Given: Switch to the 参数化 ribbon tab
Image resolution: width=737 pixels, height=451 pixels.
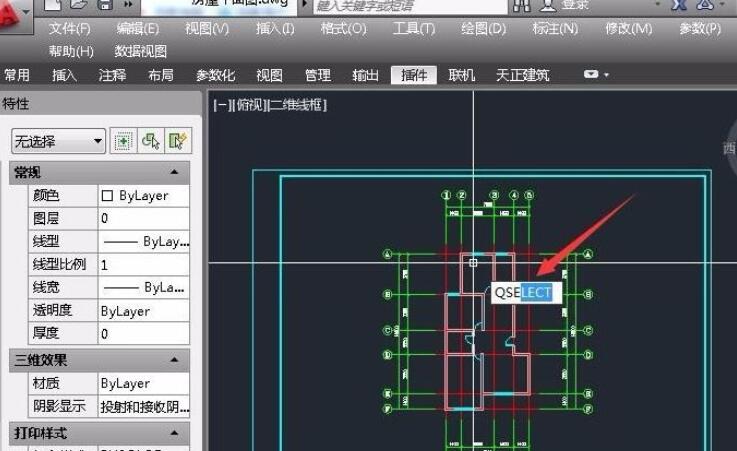Looking at the screenshot, I should [x=215, y=75].
